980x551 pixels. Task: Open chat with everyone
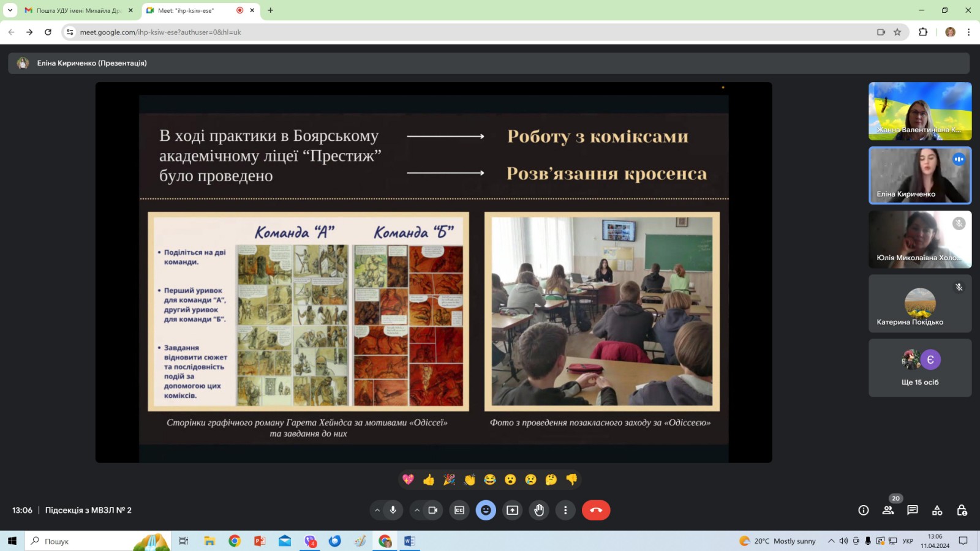(913, 510)
